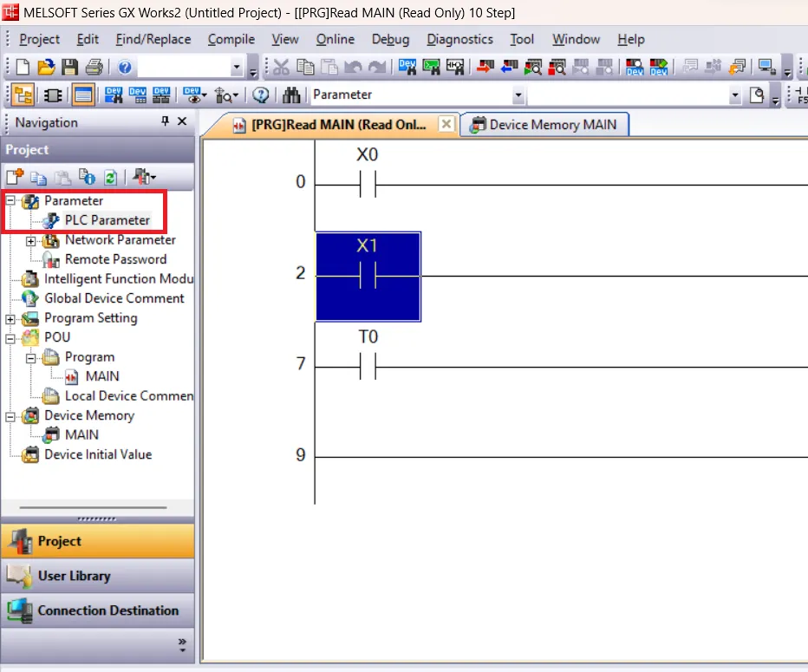This screenshot has width=808, height=672.
Task: Cut the selection with the scissors icon
Action: [282, 65]
